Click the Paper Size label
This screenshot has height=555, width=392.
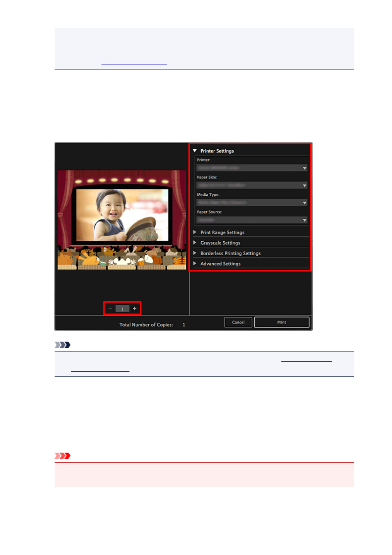207,177
